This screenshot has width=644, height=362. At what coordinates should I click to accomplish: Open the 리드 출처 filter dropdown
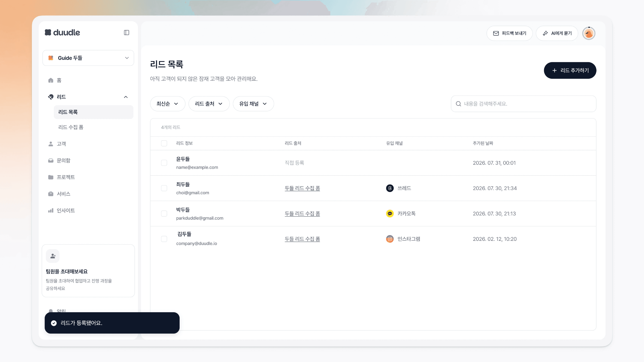[x=209, y=104]
